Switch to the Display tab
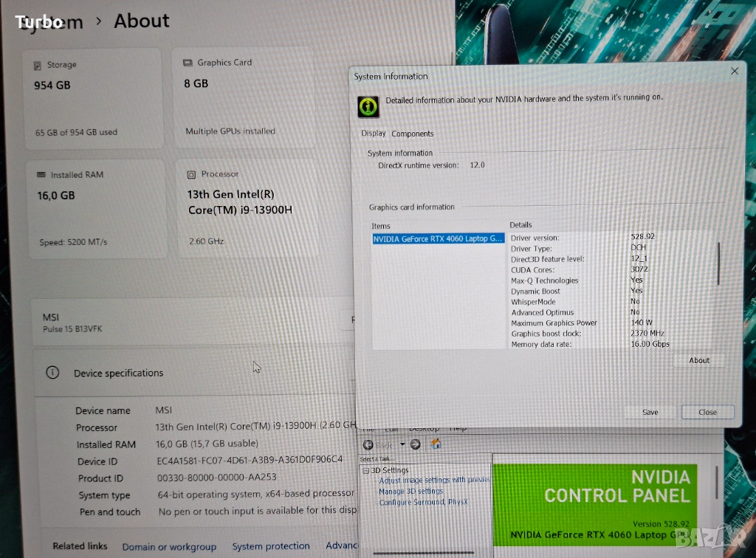 point(374,134)
